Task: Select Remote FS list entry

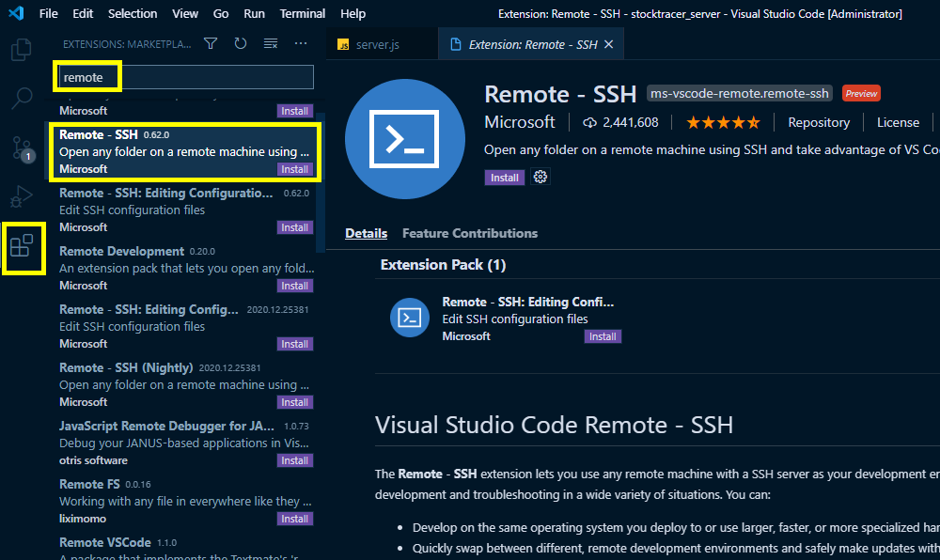Action: click(186, 502)
